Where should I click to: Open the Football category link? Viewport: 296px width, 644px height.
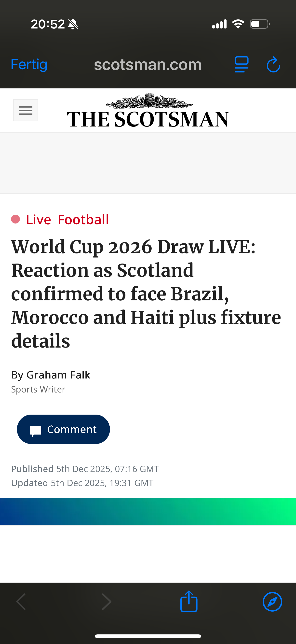click(83, 220)
